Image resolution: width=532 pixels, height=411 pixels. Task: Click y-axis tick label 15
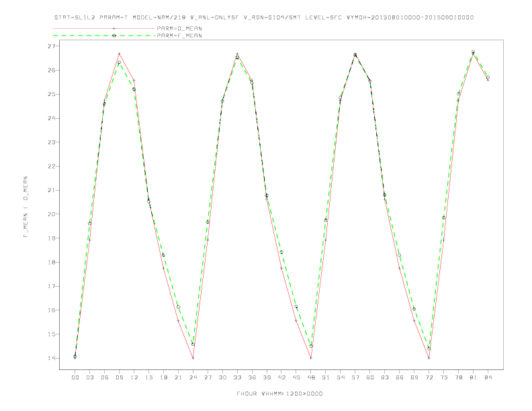pyautogui.click(x=52, y=334)
